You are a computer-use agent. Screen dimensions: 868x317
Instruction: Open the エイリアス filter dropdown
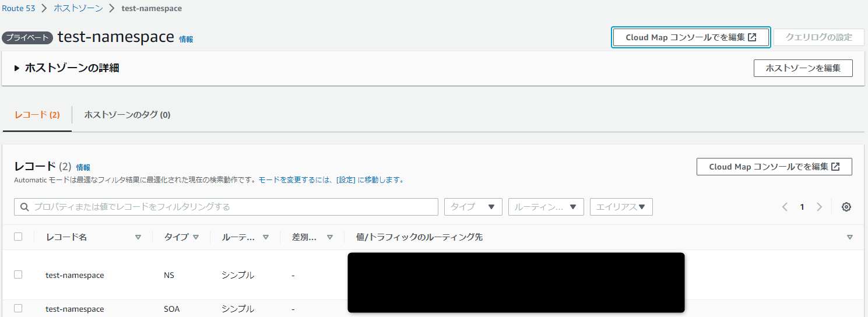621,207
